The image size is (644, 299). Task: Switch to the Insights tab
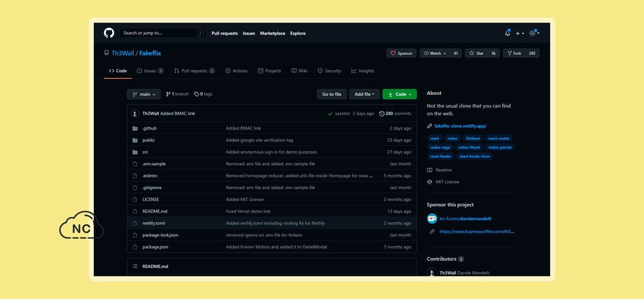pyautogui.click(x=363, y=71)
